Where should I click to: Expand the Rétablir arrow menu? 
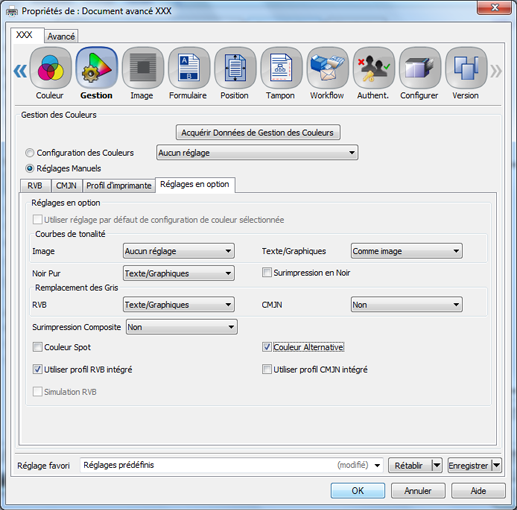pyautogui.click(x=437, y=465)
